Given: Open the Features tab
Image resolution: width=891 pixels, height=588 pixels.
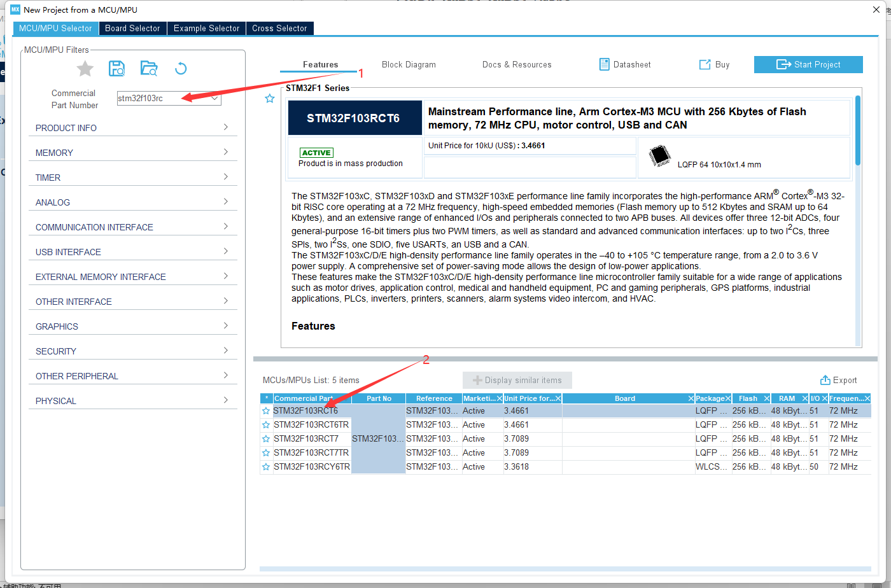Looking at the screenshot, I should (x=320, y=65).
